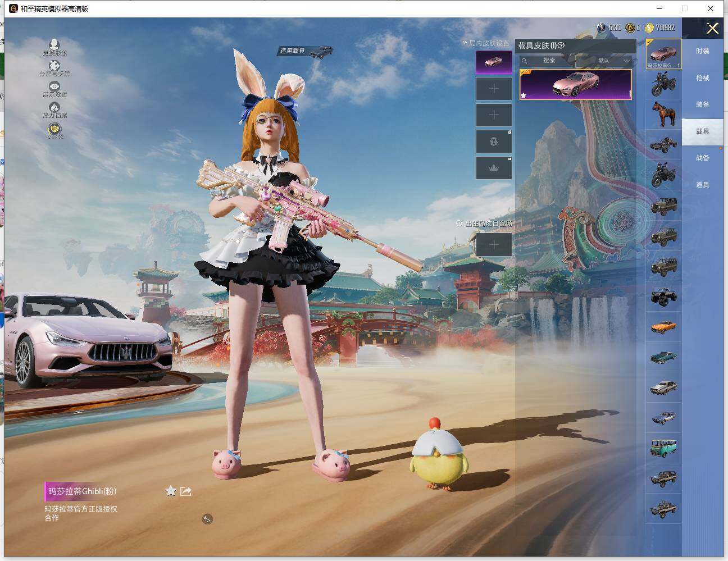This screenshot has height=561, width=728.
Task: Click the help question mark beside 载具皮肤
Action: click(x=561, y=46)
